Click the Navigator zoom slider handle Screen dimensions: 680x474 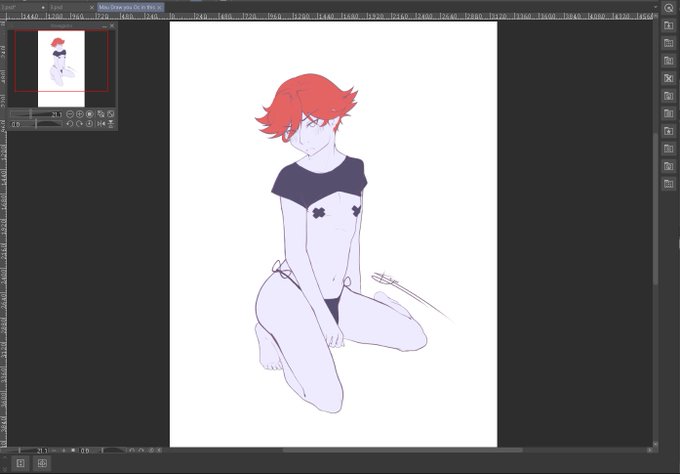click(30, 114)
